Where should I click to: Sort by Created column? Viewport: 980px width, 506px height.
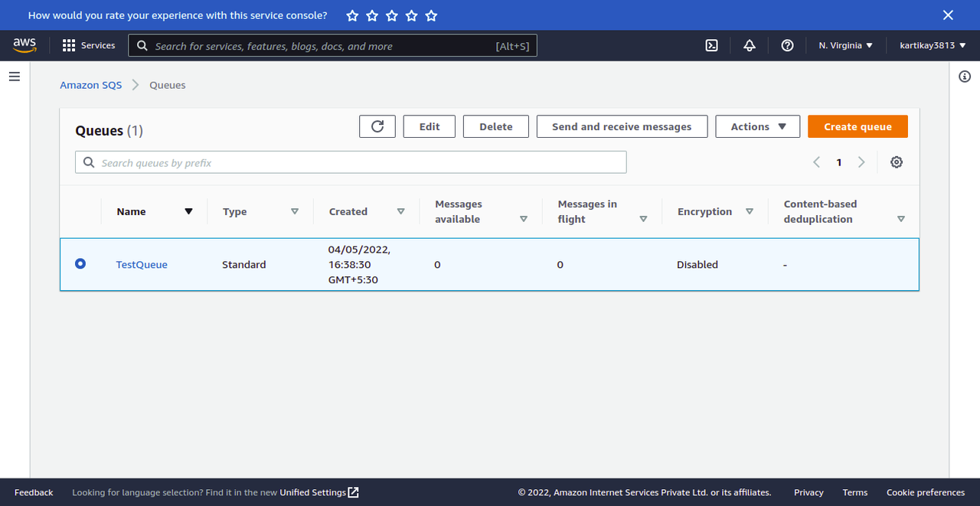pyautogui.click(x=400, y=212)
